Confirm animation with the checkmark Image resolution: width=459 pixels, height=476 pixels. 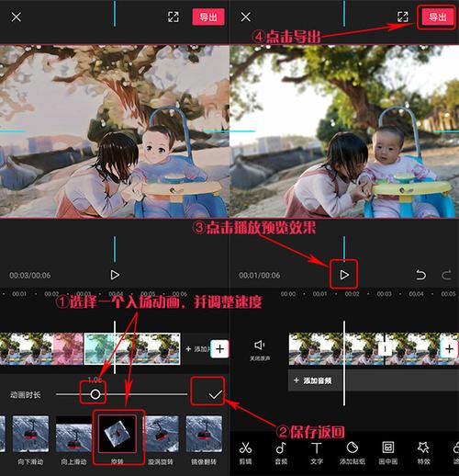[216, 394]
